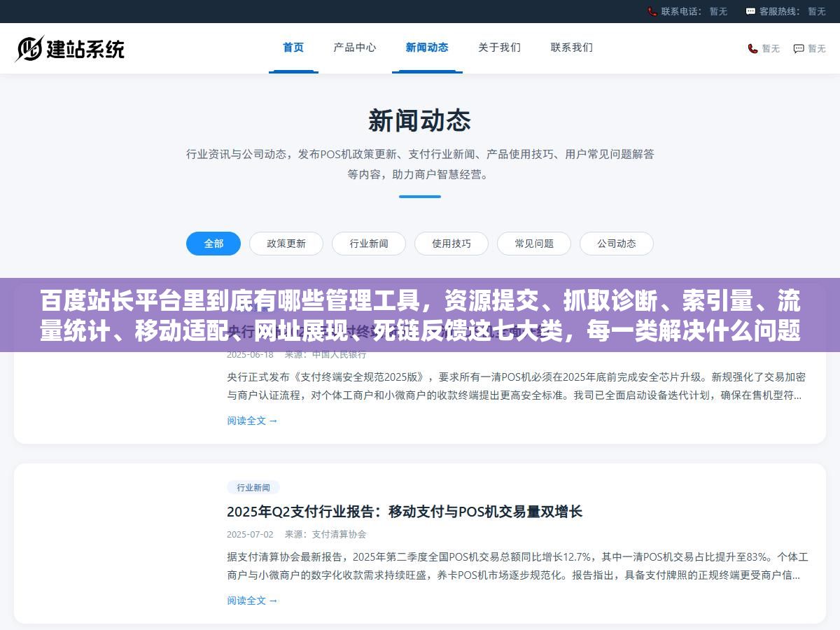Click the 新闻动态 page heading

point(420,120)
